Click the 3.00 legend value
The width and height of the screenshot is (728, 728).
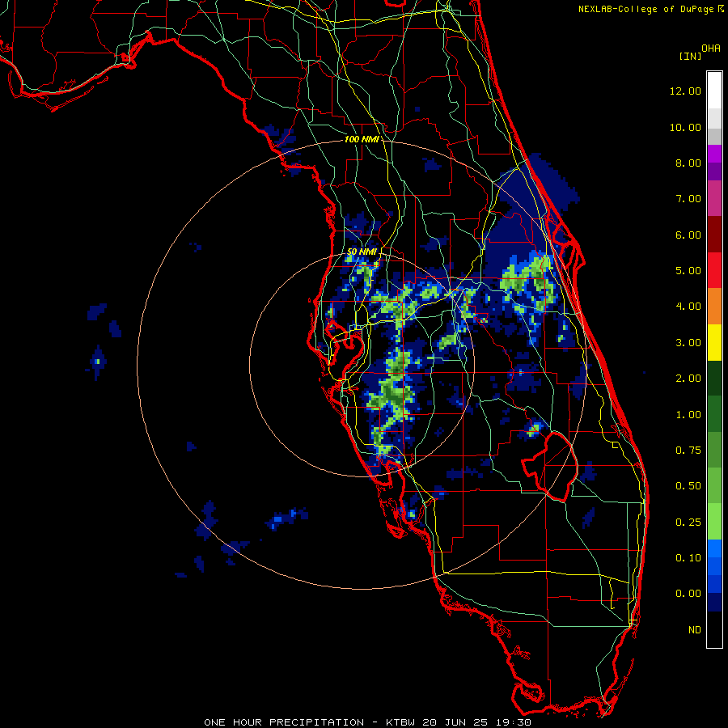click(688, 343)
